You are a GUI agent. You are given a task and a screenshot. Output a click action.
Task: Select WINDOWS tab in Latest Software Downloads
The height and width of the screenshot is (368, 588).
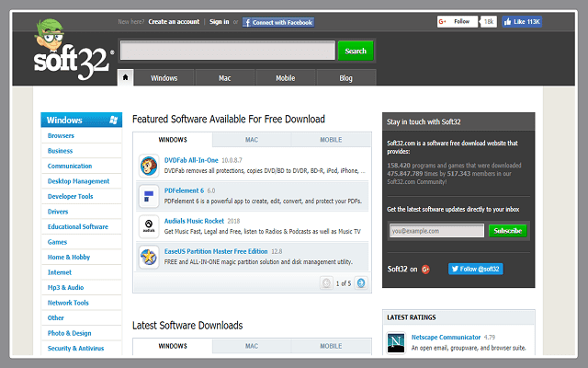[x=173, y=346]
